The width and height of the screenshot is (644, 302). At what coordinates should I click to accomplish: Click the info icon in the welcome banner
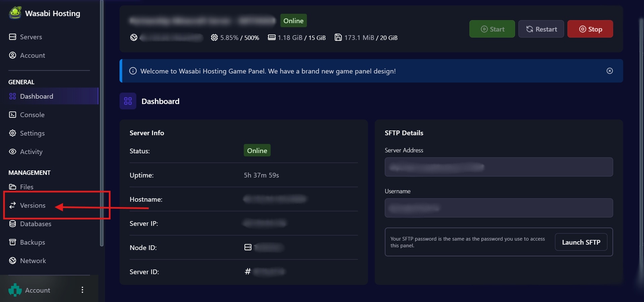pyautogui.click(x=133, y=71)
